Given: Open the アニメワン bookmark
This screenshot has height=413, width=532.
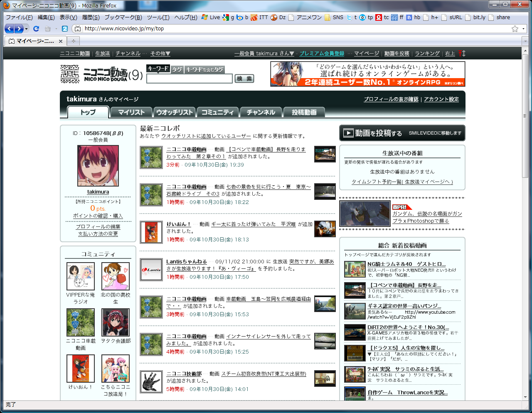Looking at the screenshot, I should [x=305, y=17].
